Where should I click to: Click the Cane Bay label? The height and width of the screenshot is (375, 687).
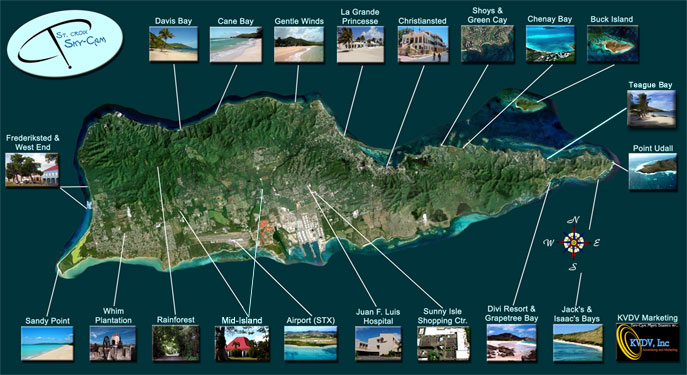pyautogui.click(x=236, y=21)
